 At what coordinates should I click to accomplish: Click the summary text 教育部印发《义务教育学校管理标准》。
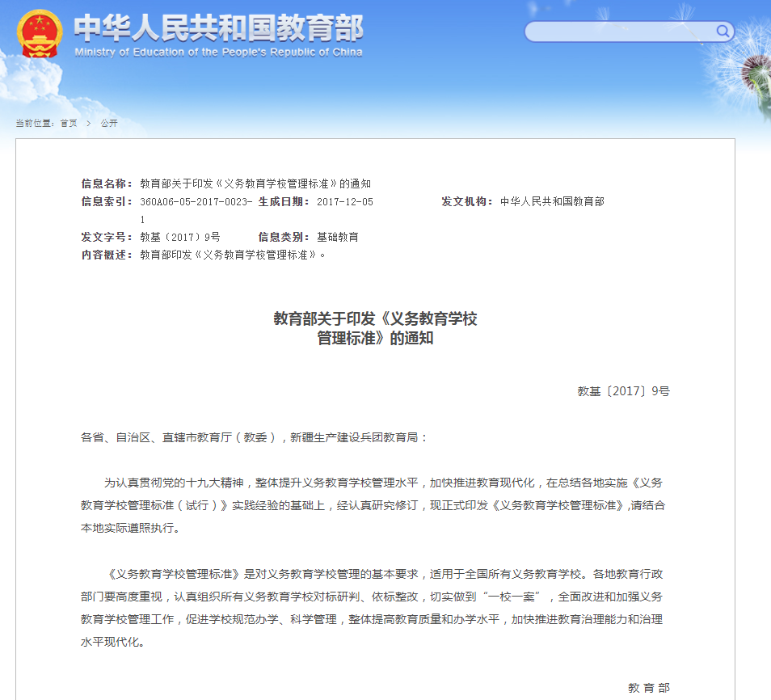coord(232,255)
